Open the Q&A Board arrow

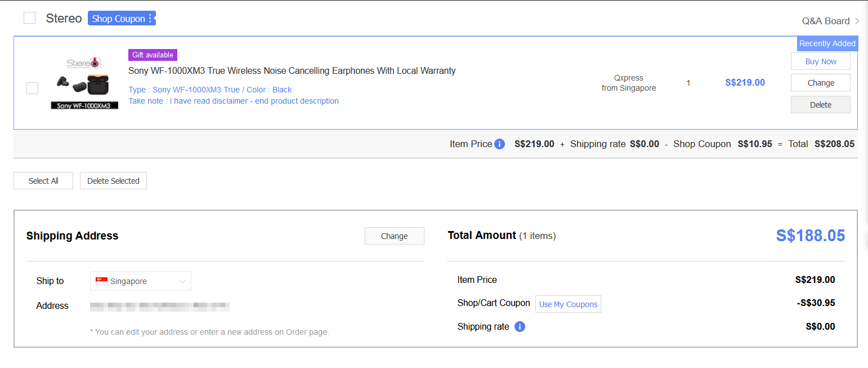[857, 21]
